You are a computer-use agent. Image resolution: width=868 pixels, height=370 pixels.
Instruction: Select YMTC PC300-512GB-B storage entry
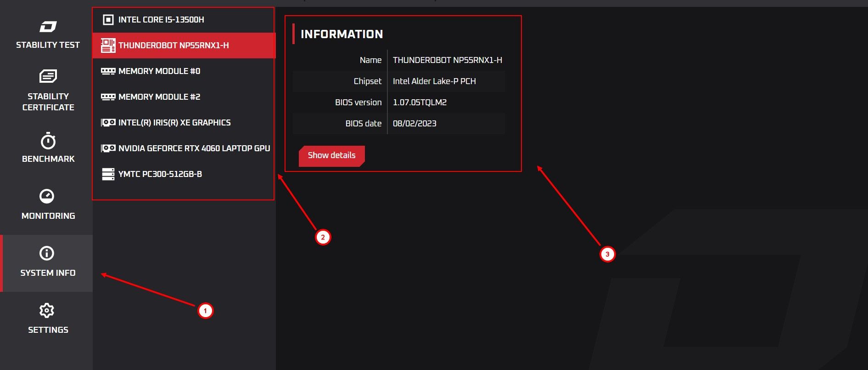click(x=184, y=174)
